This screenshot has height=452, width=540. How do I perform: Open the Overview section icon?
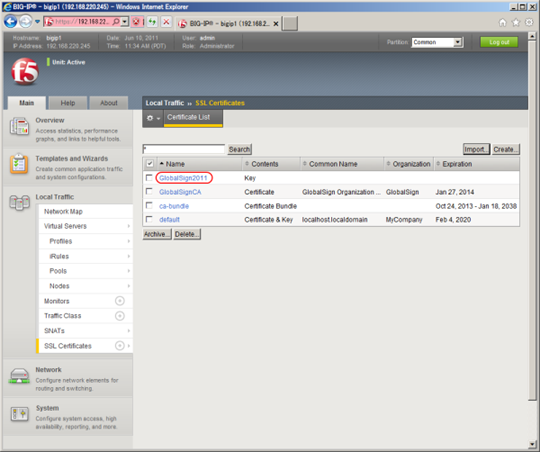click(19, 126)
